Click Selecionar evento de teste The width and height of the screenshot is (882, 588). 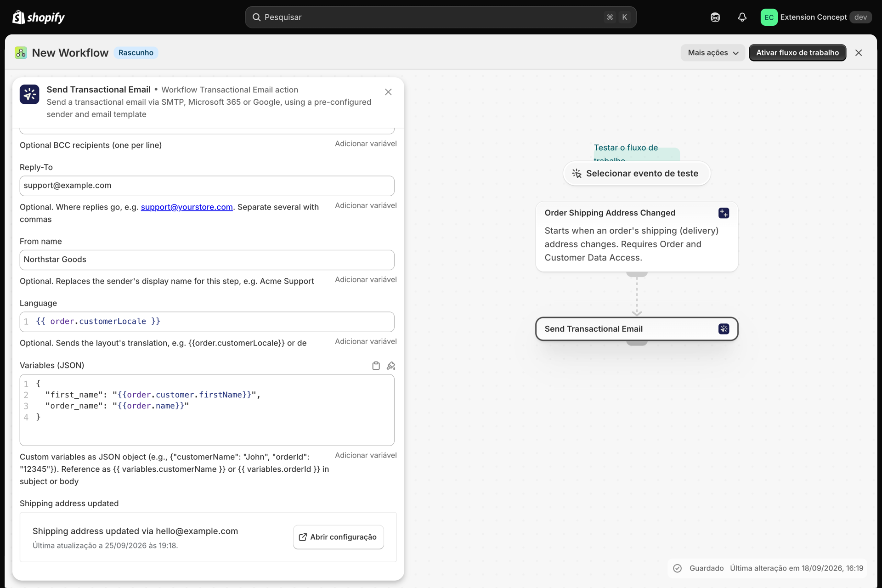(637, 173)
